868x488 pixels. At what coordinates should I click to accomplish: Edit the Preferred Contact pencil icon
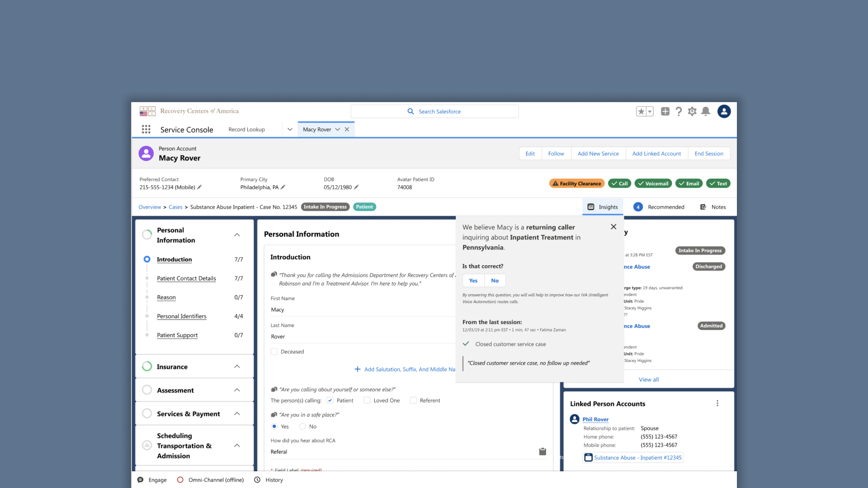pyautogui.click(x=199, y=187)
